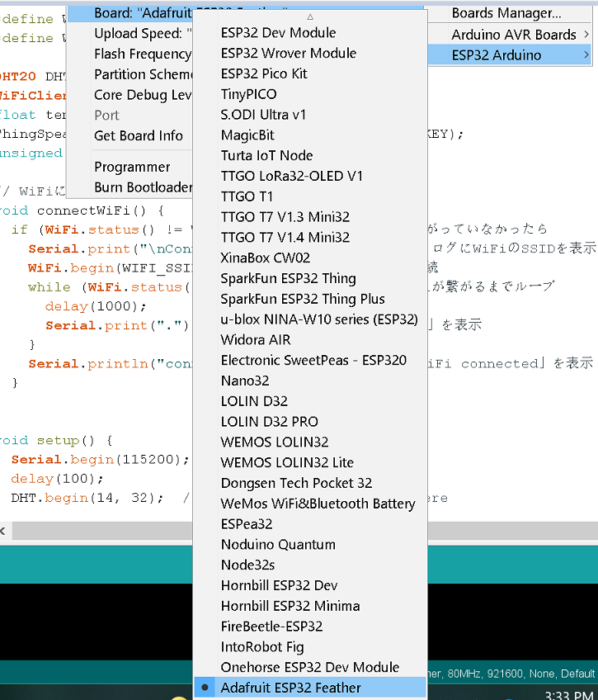Click the 'Serial.begin(115200);' code line
Image resolution: width=598 pixels, height=700 pixels.
(101, 459)
